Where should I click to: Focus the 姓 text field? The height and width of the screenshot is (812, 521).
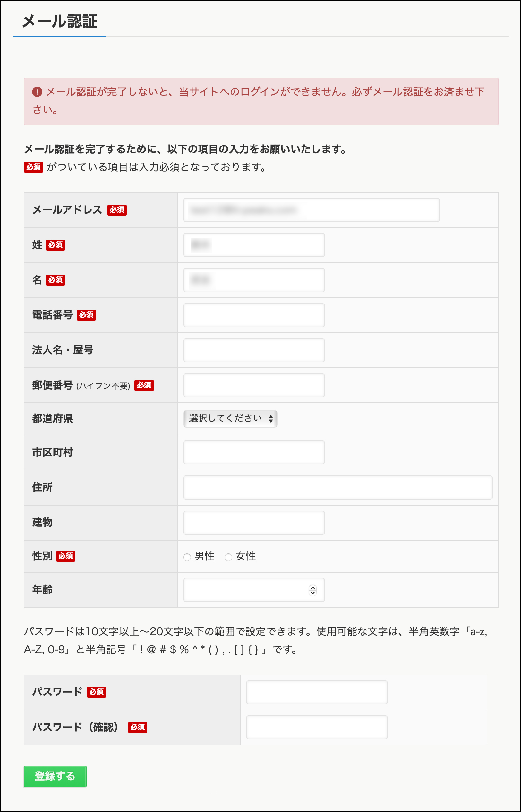pyautogui.click(x=254, y=245)
